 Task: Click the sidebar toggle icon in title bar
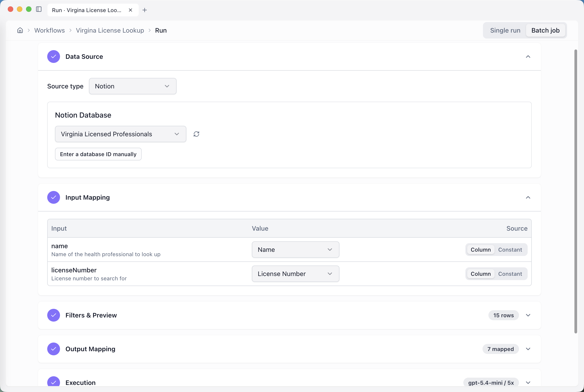click(x=39, y=10)
